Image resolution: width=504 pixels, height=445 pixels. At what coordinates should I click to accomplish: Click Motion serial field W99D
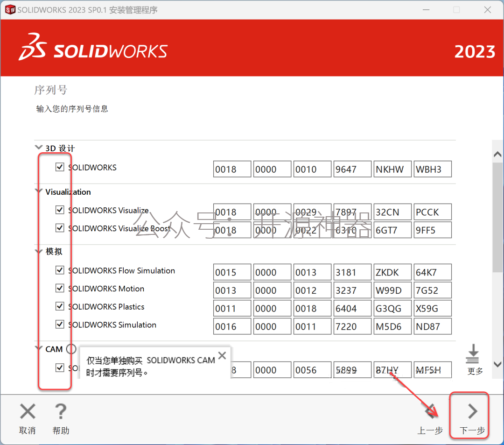click(x=392, y=290)
